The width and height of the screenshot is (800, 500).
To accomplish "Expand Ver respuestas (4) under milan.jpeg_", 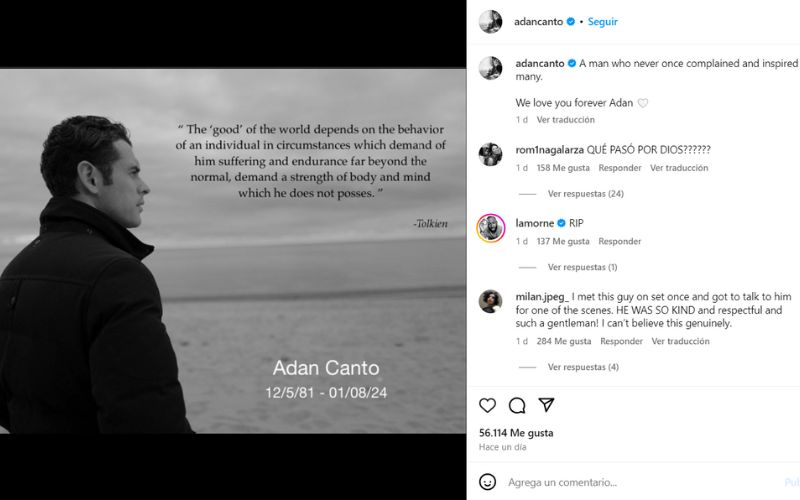I will [583, 367].
